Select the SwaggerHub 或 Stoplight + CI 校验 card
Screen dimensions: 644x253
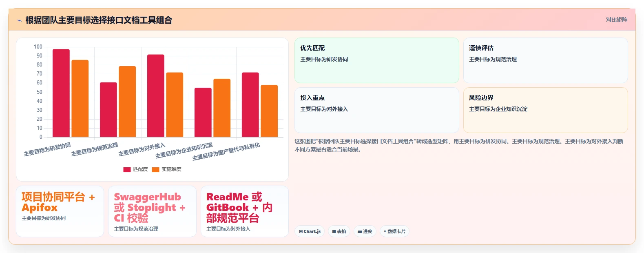point(152,211)
